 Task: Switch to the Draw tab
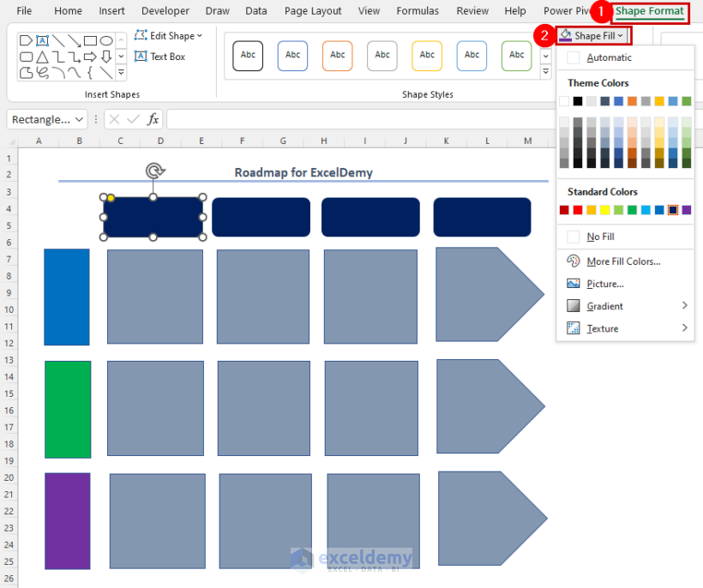pyautogui.click(x=218, y=11)
